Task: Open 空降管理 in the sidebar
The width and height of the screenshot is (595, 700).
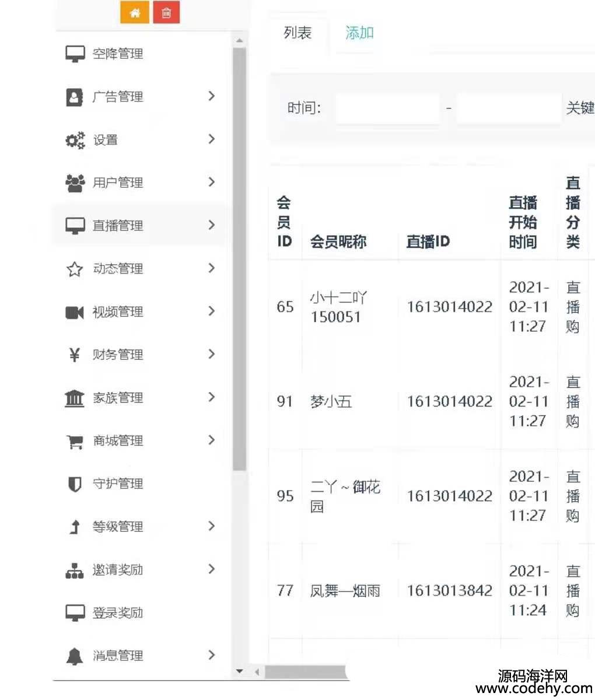Action: point(117,54)
